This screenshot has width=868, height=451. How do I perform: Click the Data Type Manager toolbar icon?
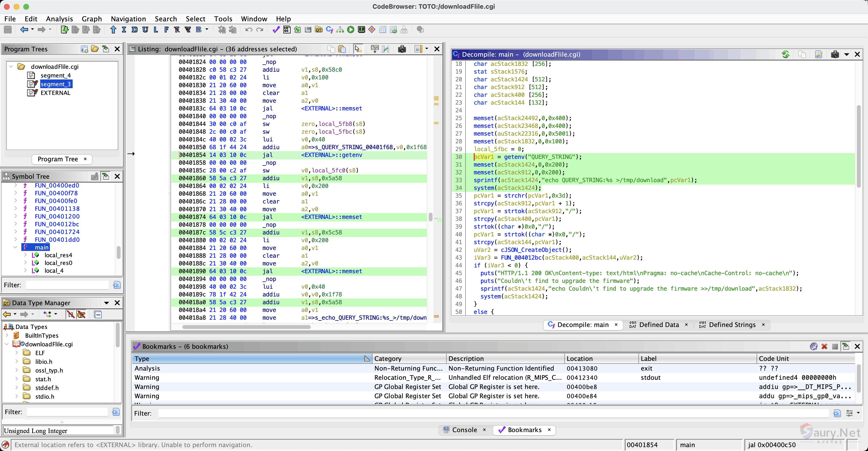point(318,30)
